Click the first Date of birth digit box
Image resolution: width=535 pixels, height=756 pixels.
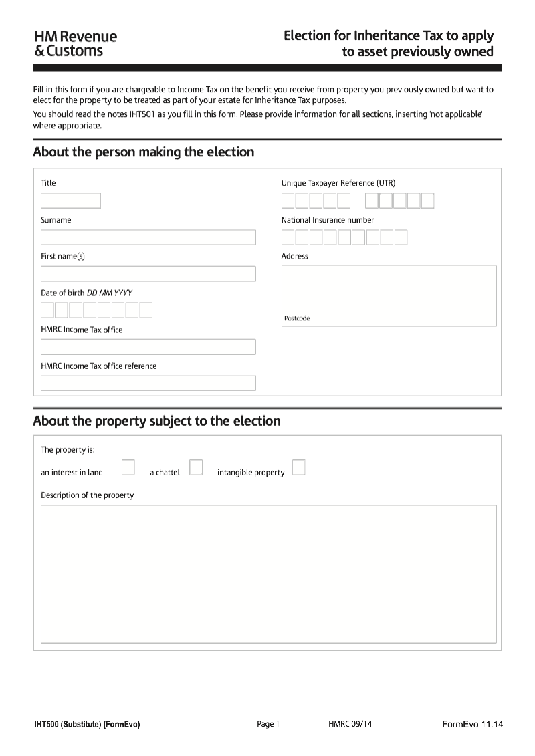coord(47,310)
